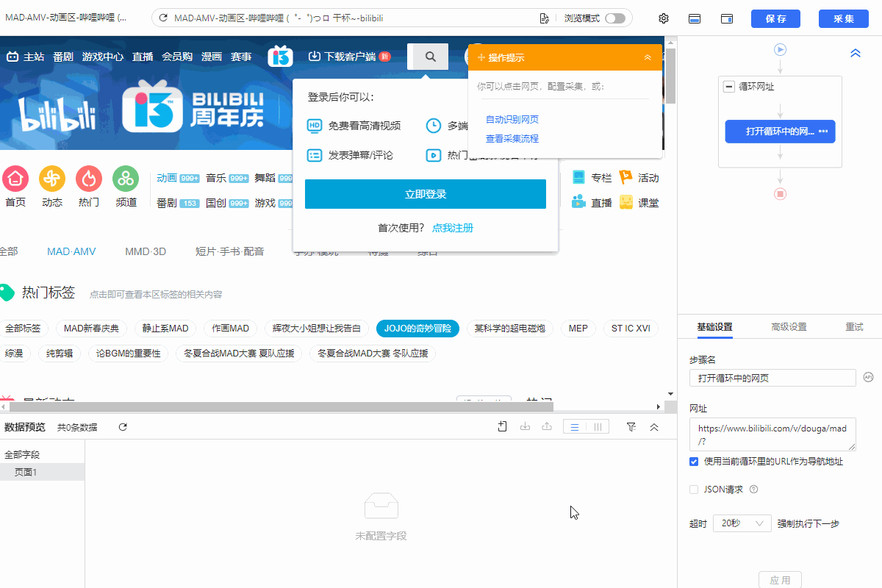Click the 频道 channel icon
882x588 pixels.
(x=126, y=178)
